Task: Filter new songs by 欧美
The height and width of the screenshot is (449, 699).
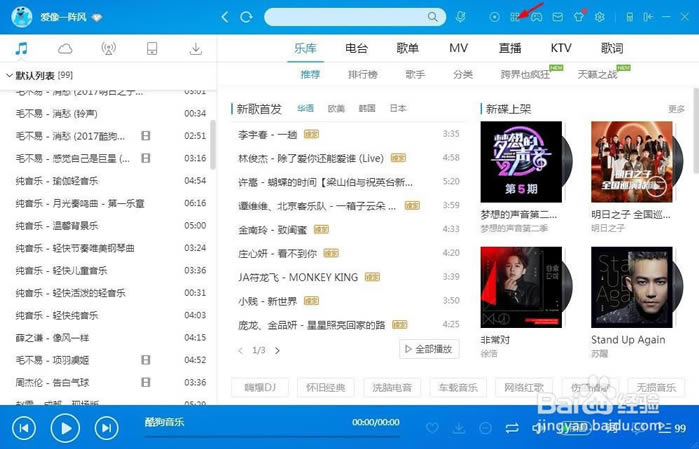Action: tap(336, 108)
